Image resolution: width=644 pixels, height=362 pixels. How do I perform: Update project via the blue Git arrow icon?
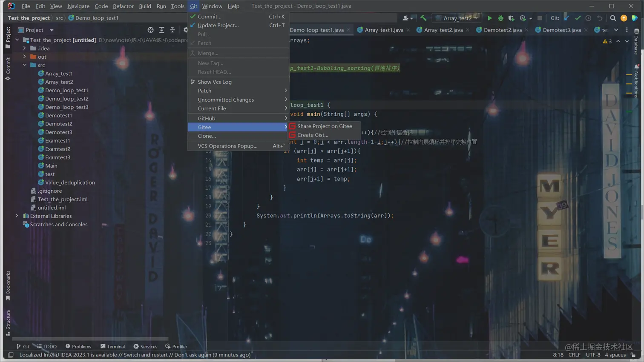(566, 18)
